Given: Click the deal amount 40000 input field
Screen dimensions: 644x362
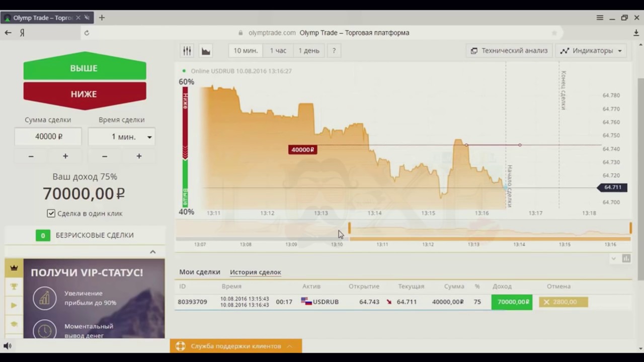Looking at the screenshot, I should point(48,137).
